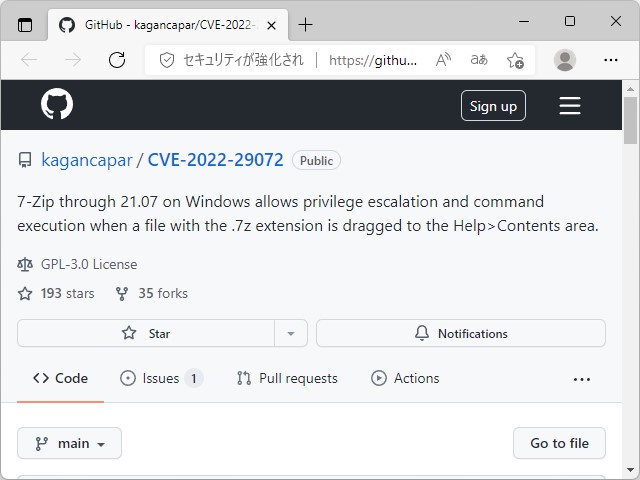Go back to previous page

click(x=29, y=60)
